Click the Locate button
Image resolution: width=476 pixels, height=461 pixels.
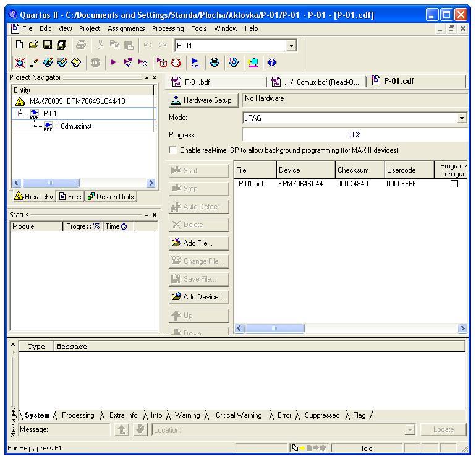click(x=443, y=429)
